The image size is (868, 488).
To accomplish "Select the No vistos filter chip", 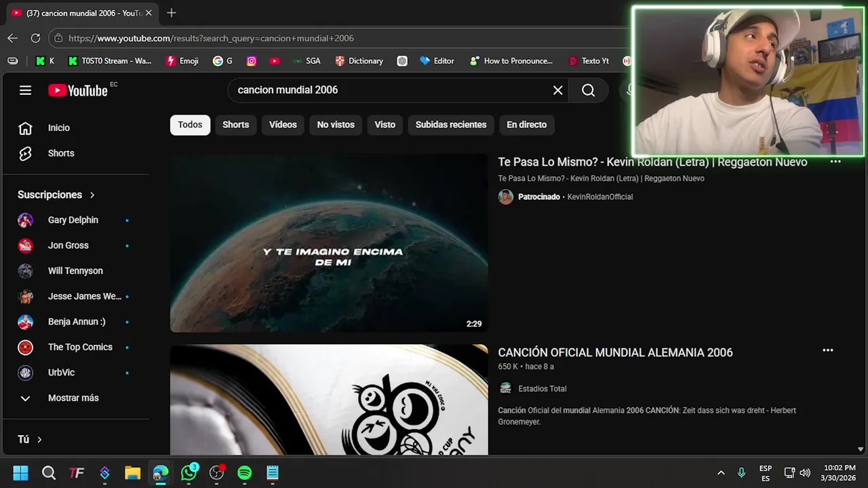I will pyautogui.click(x=336, y=125).
